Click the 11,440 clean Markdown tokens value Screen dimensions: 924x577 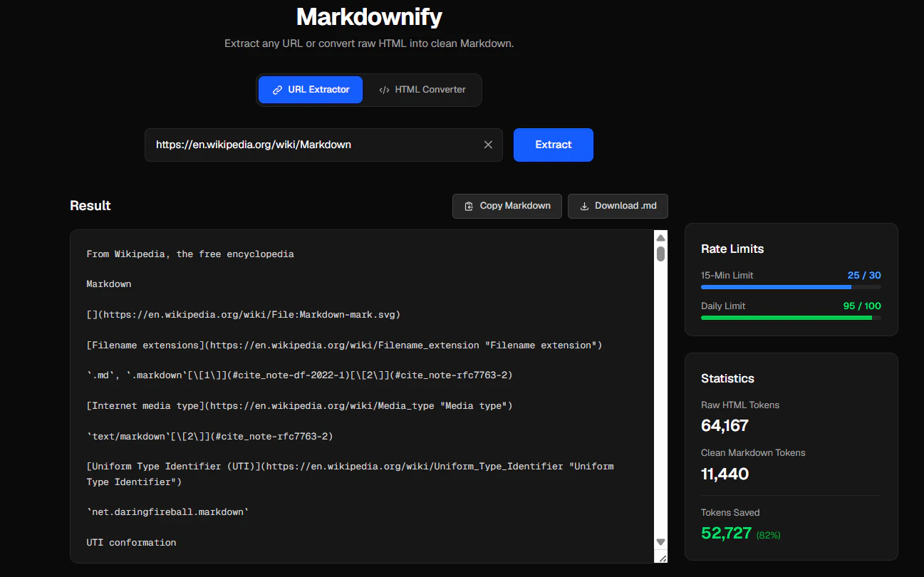point(725,474)
